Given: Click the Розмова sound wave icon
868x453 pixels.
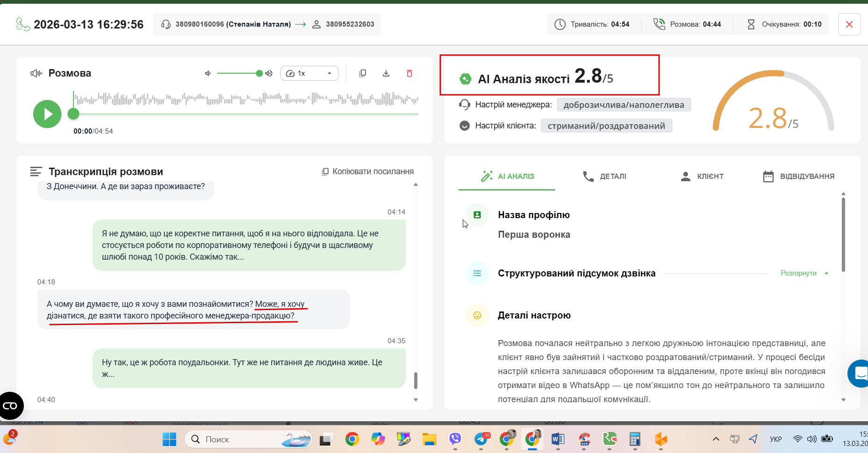Looking at the screenshot, I should [36, 73].
